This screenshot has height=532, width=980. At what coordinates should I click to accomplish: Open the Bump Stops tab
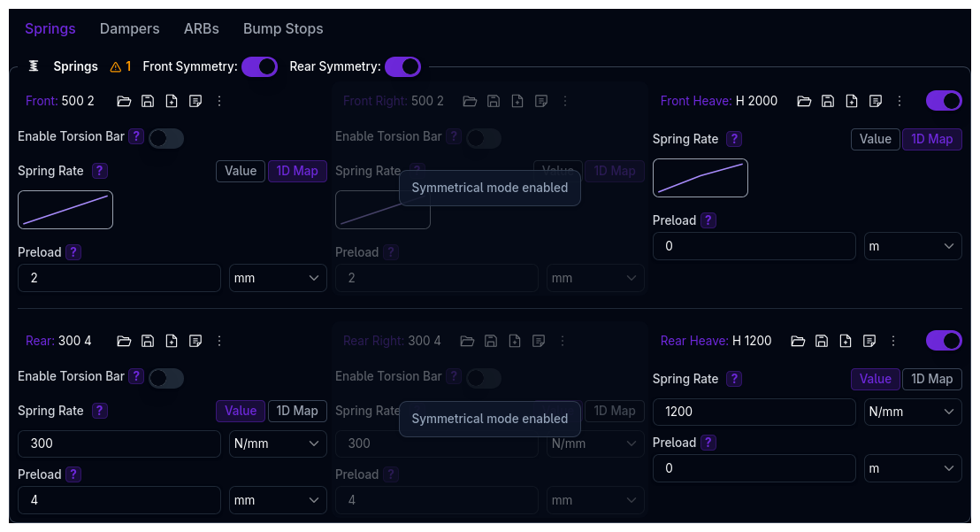click(283, 28)
